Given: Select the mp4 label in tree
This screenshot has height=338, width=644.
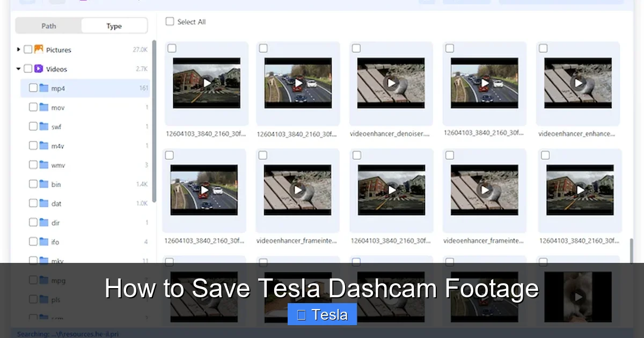Looking at the screenshot, I should click(x=58, y=89).
